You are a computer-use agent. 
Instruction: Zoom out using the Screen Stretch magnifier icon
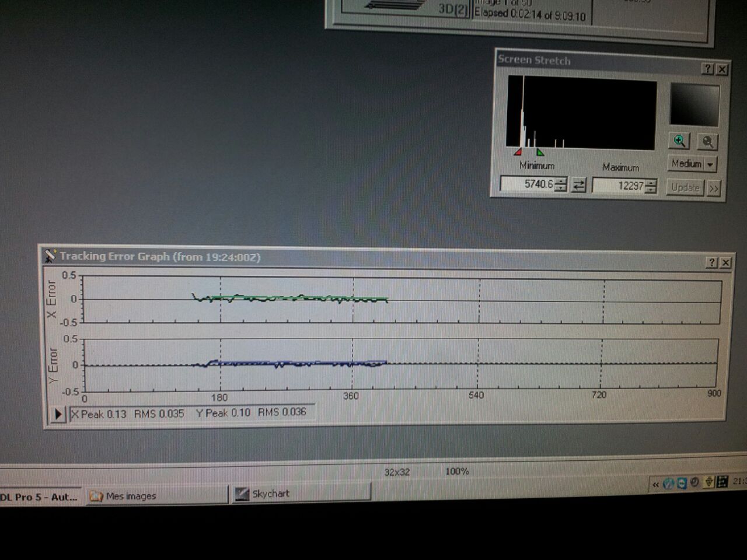[707, 142]
